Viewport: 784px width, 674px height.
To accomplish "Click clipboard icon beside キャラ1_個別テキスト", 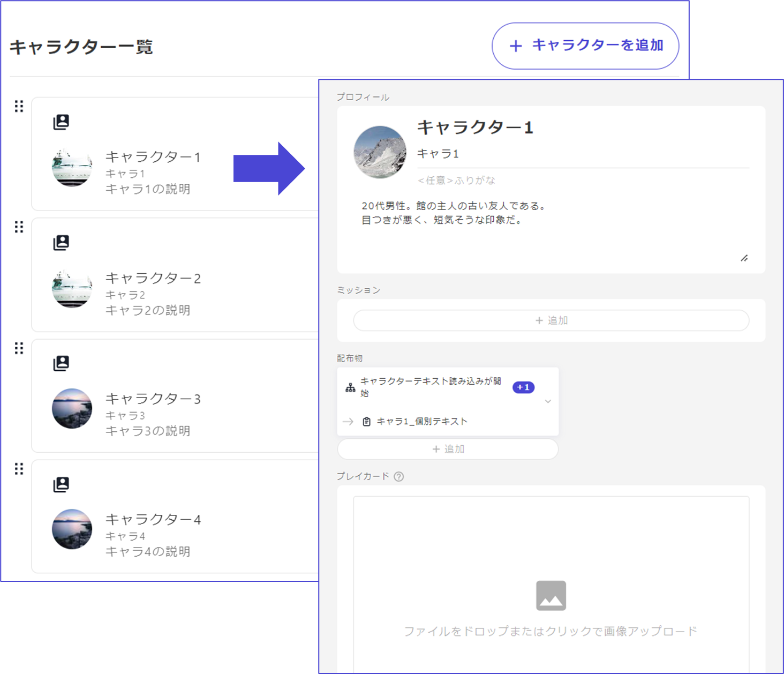I will click(x=366, y=422).
